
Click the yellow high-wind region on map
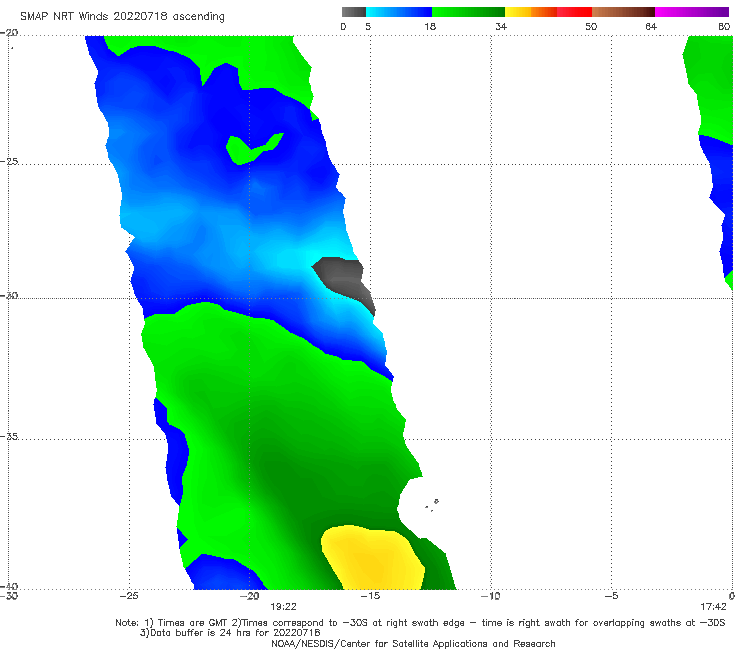[373, 558]
